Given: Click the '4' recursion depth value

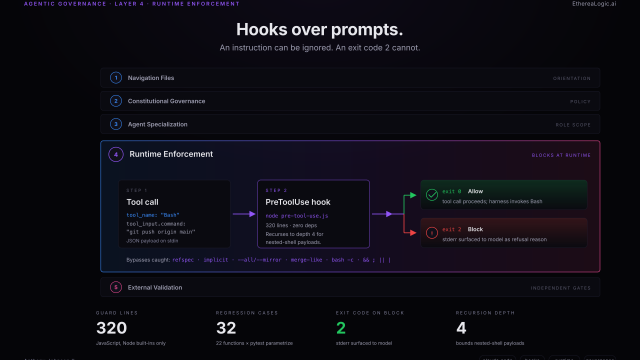Looking at the screenshot, I should [461, 328].
